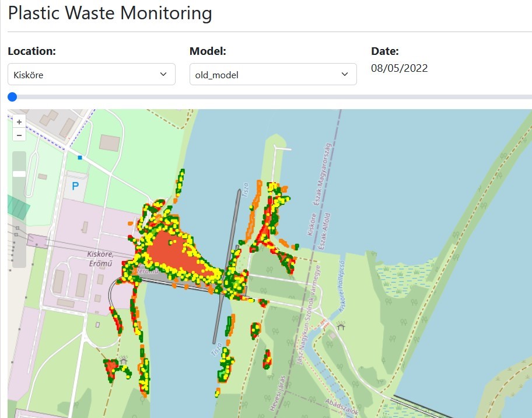Click the blue date slider handle
Image resolution: width=532 pixels, height=418 pixels.
coord(12,97)
